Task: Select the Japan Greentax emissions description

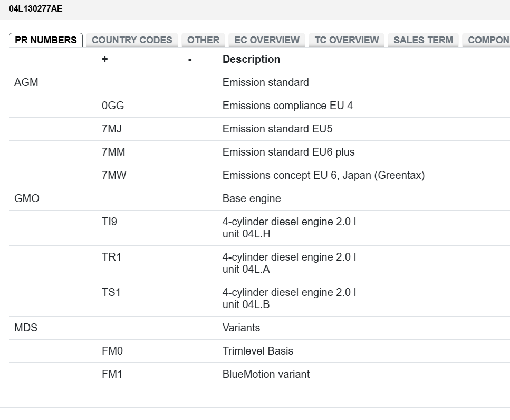Action: tap(324, 175)
